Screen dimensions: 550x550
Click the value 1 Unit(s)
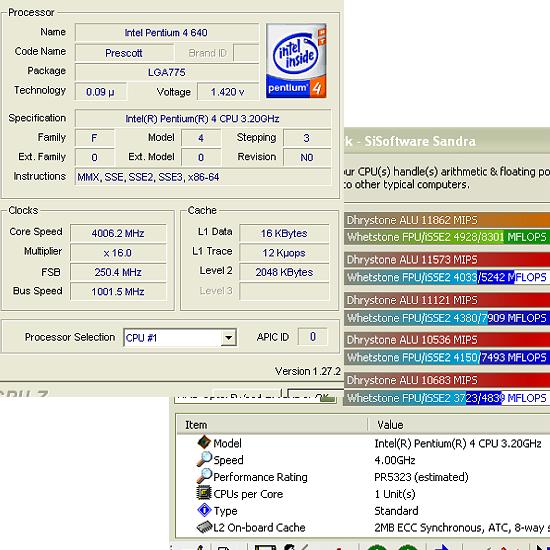tap(395, 494)
